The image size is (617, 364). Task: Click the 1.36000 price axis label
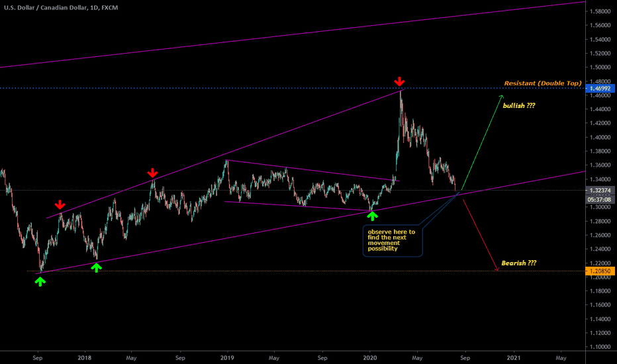pyautogui.click(x=600, y=165)
